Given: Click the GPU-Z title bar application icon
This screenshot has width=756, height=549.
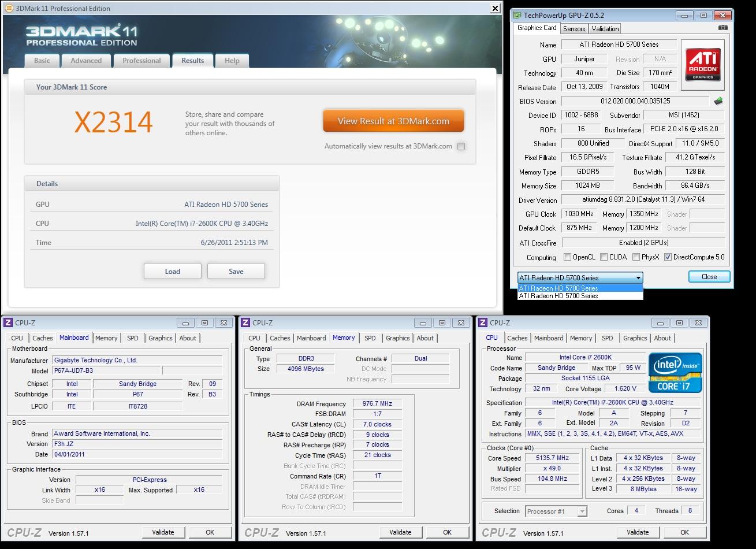Looking at the screenshot, I should (517, 16).
